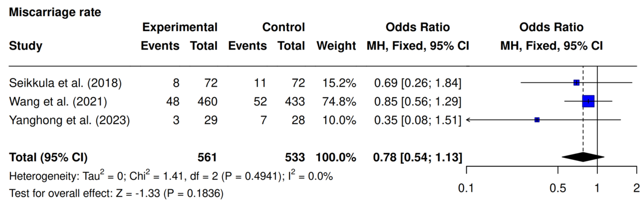Click the 'Experimental' column group header
The width and height of the screenshot is (644, 205).
coord(179,27)
